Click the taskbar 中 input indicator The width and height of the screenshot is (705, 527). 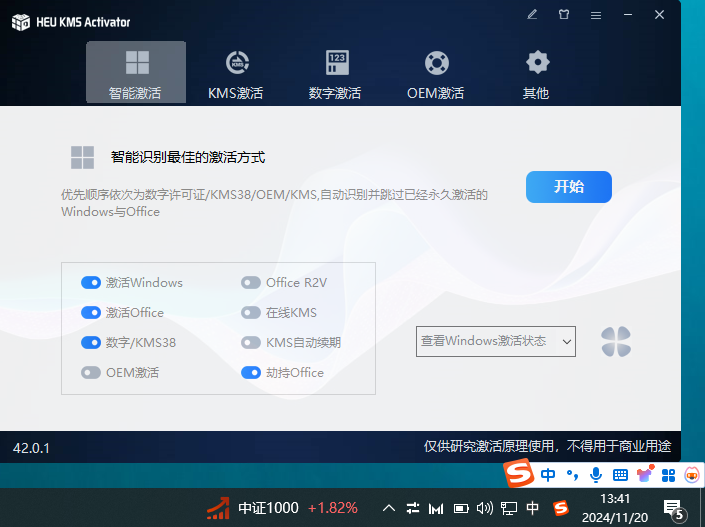click(x=532, y=508)
